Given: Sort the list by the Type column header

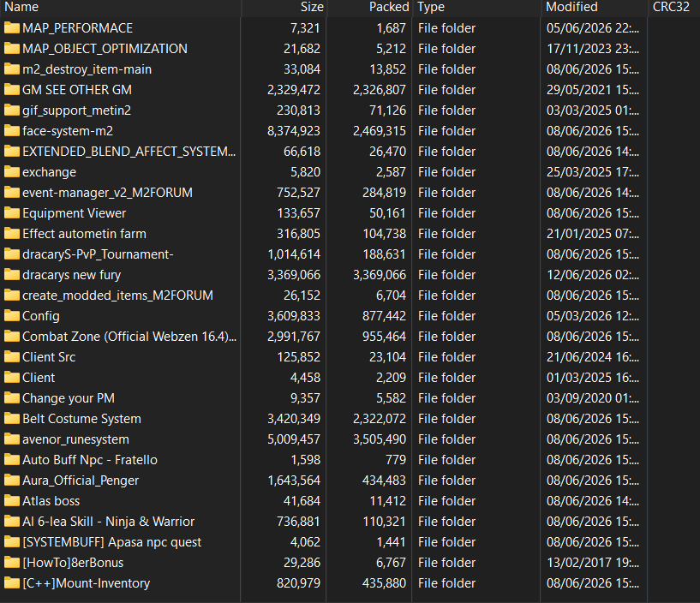Looking at the screenshot, I should click(476, 7).
